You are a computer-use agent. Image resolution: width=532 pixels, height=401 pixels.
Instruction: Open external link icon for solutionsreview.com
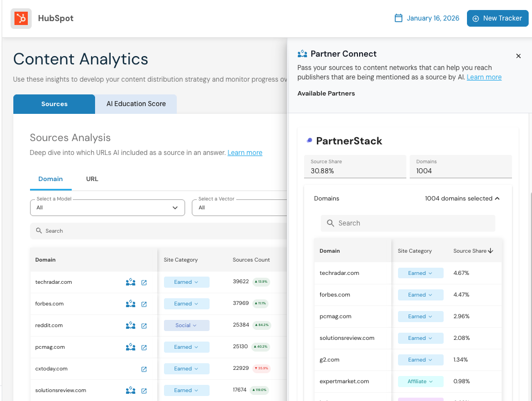coord(144,391)
